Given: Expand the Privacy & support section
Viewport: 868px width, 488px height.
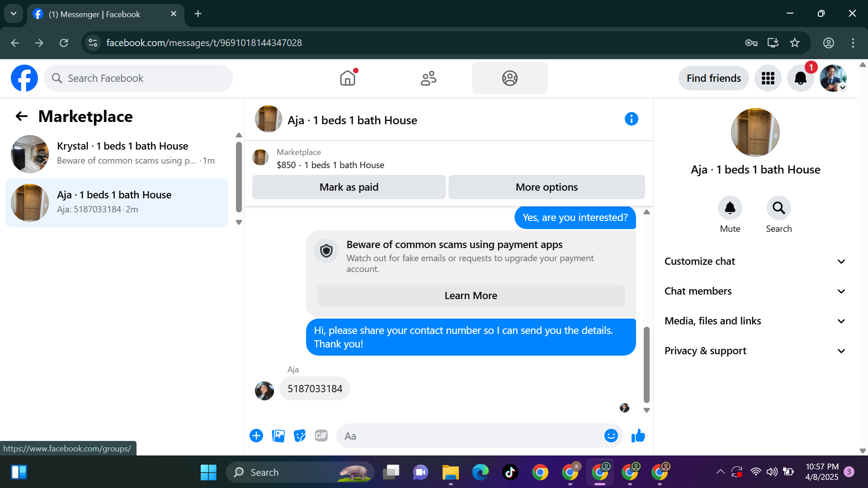Looking at the screenshot, I should click(x=754, y=351).
